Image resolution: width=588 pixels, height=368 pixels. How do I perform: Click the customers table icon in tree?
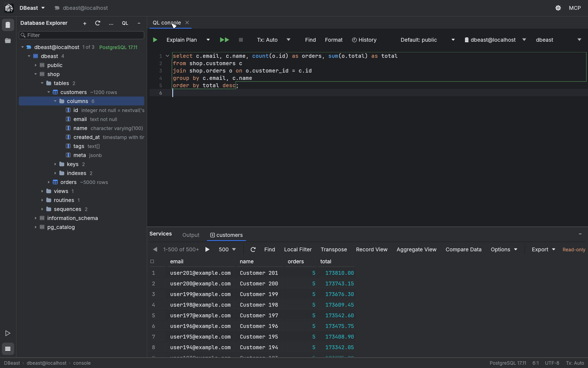55,92
